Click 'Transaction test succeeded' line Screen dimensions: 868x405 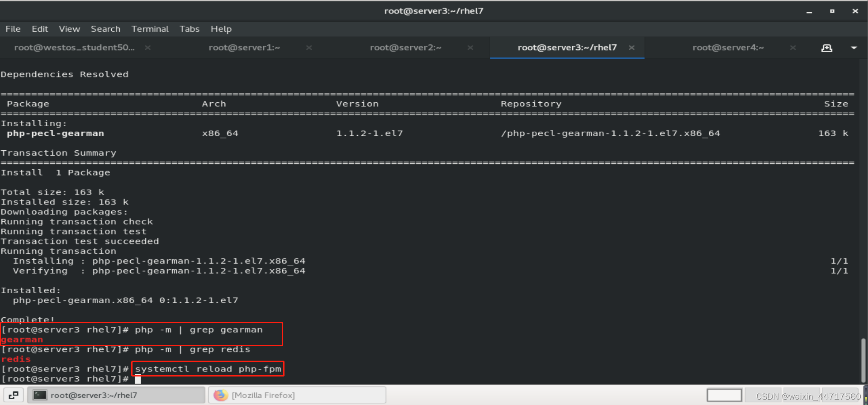click(80, 241)
